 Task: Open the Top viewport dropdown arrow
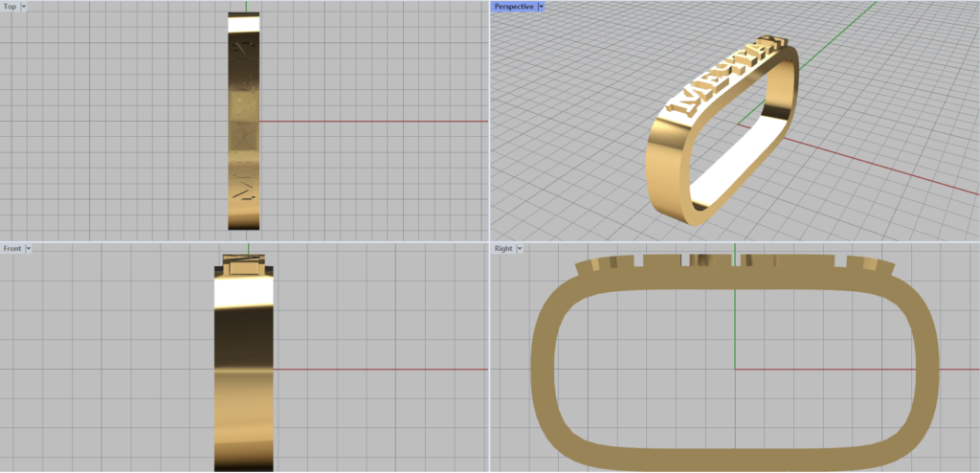point(24,7)
